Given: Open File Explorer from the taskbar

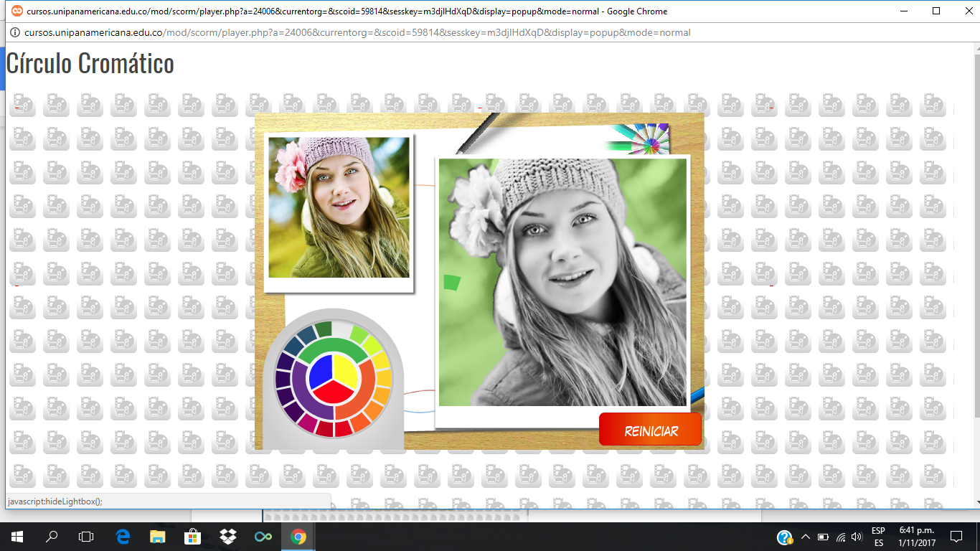Looking at the screenshot, I should [158, 537].
